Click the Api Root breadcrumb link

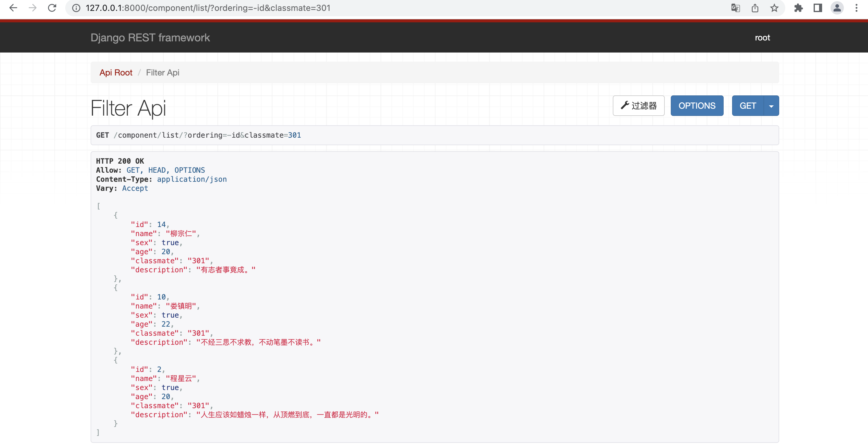tap(116, 72)
